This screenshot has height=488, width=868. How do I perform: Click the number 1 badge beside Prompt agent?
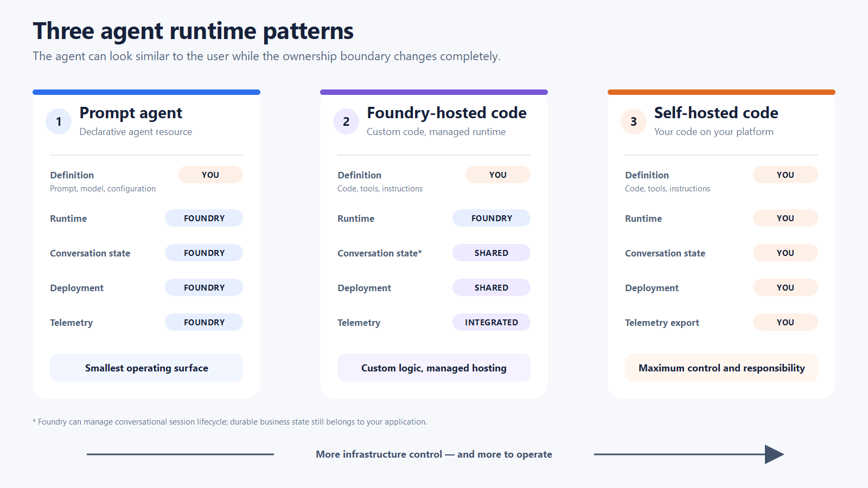click(x=59, y=121)
